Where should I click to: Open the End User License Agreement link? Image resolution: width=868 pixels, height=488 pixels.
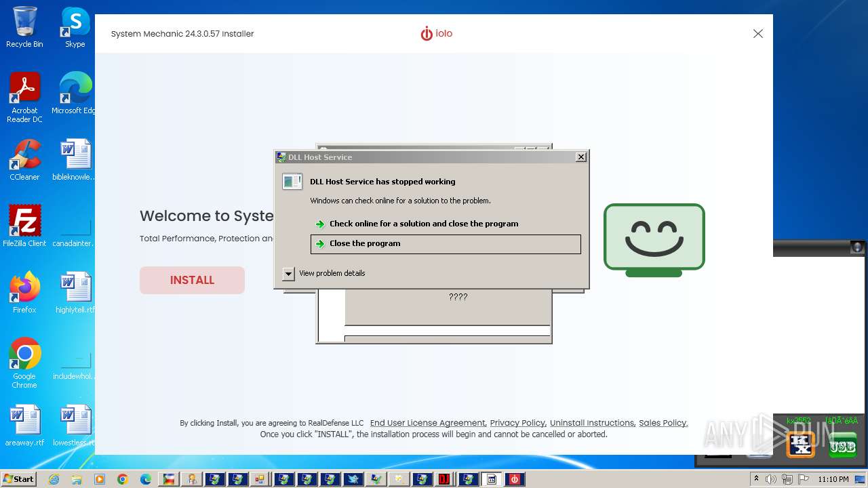pos(427,423)
